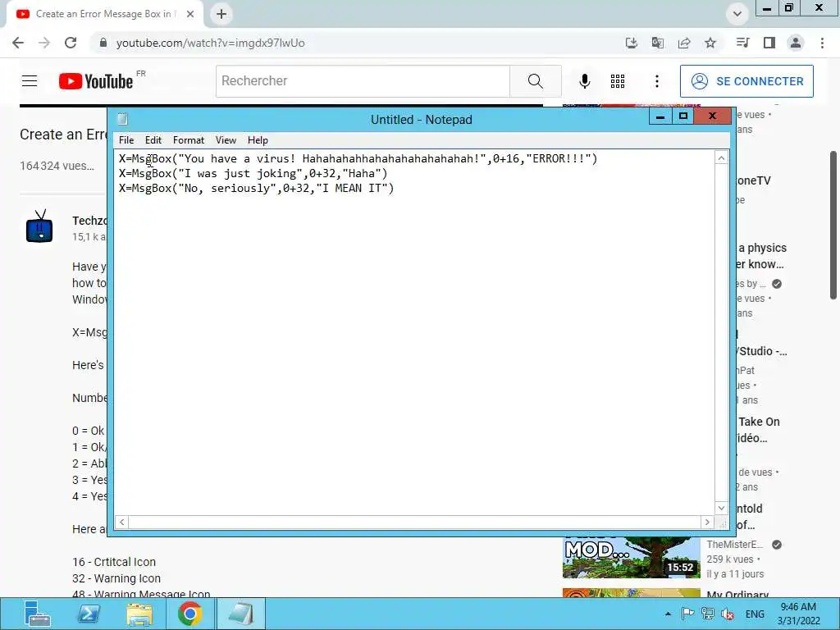
Task: Open the clock showing 9:46 AM
Action: 798,614
